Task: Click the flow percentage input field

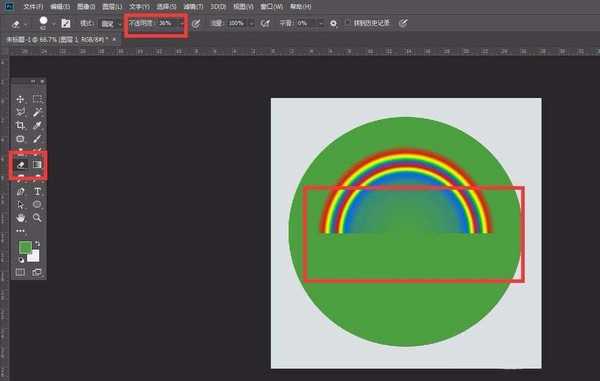Action: coord(236,23)
